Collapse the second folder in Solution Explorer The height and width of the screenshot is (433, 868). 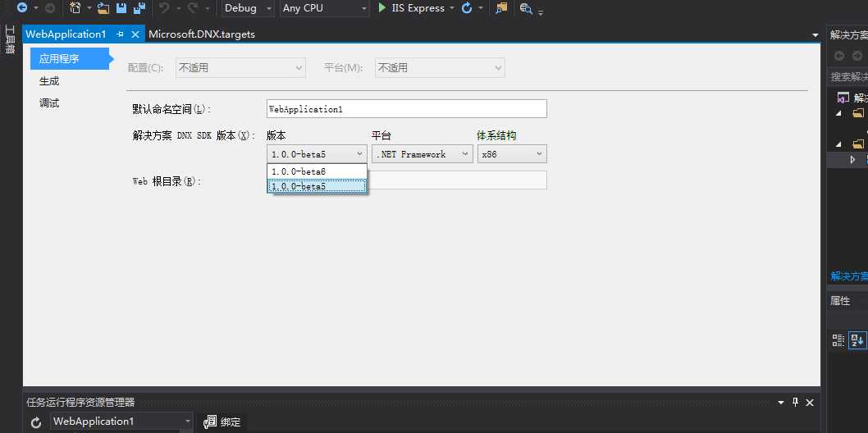point(838,144)
